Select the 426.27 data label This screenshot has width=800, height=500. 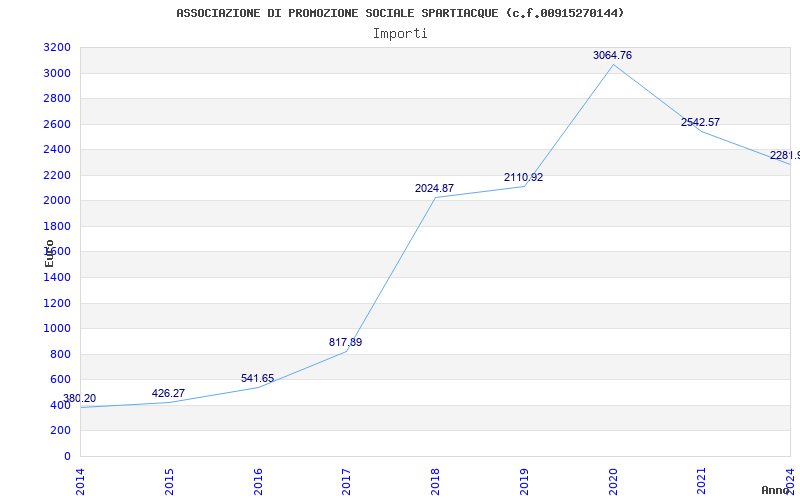[168, 393]
